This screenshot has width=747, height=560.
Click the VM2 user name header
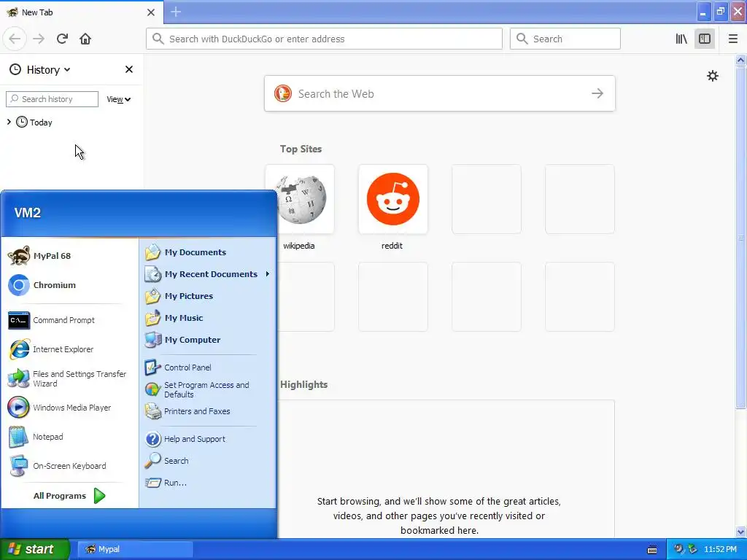coord(28,213)
